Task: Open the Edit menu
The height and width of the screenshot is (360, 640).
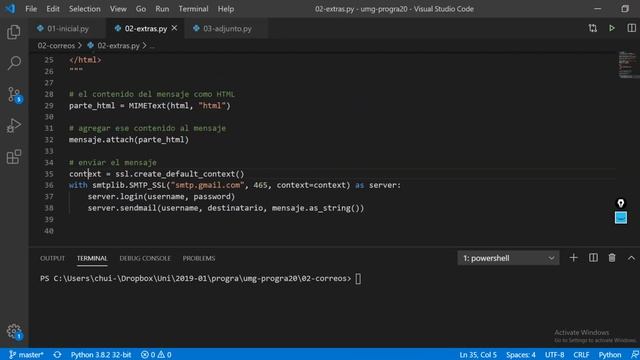Action: pos(53,9)
